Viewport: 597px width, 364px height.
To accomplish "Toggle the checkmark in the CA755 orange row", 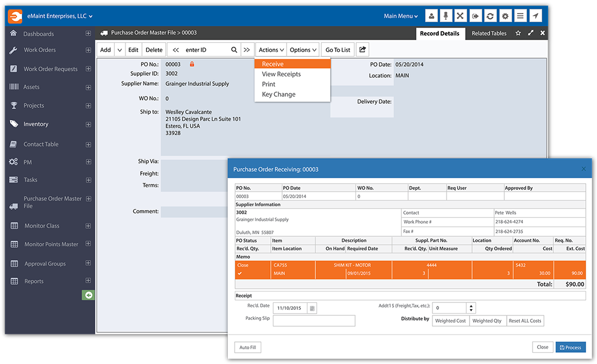I will click(240, 274).
